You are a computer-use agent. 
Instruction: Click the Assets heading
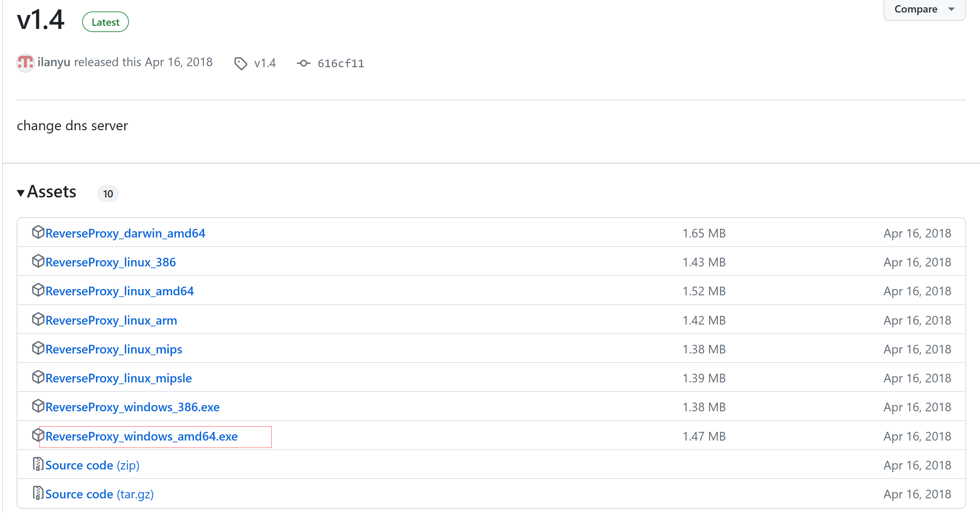(x=51, y=192)
